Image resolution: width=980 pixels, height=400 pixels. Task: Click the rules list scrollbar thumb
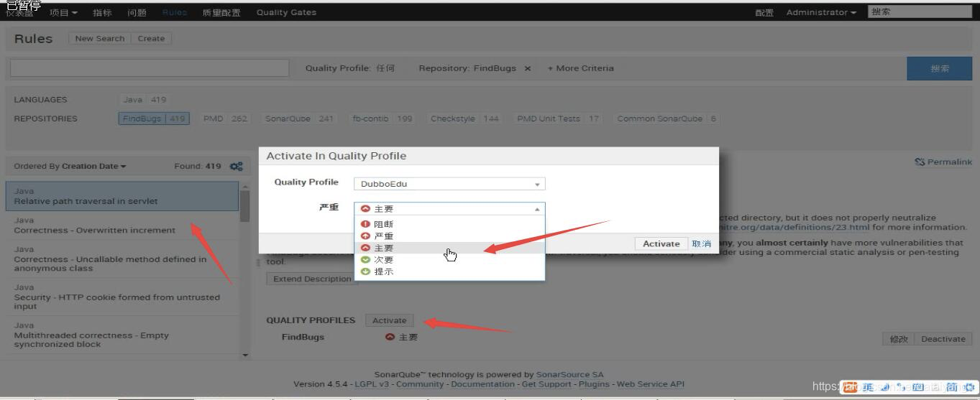(244, 206)
